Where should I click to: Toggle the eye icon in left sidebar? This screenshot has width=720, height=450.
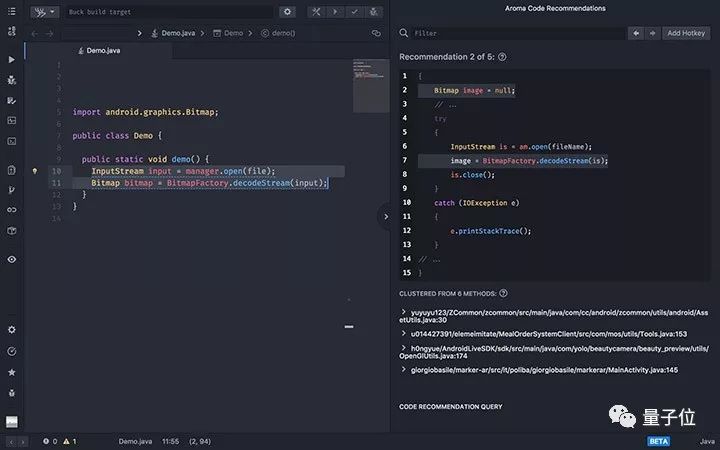click(x=11, y=259)
